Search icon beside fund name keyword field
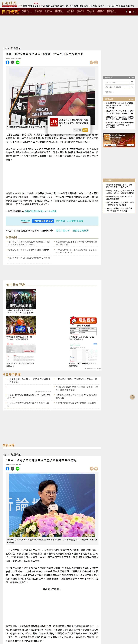This screenshot has width=138, height=644. pos(132,87)
